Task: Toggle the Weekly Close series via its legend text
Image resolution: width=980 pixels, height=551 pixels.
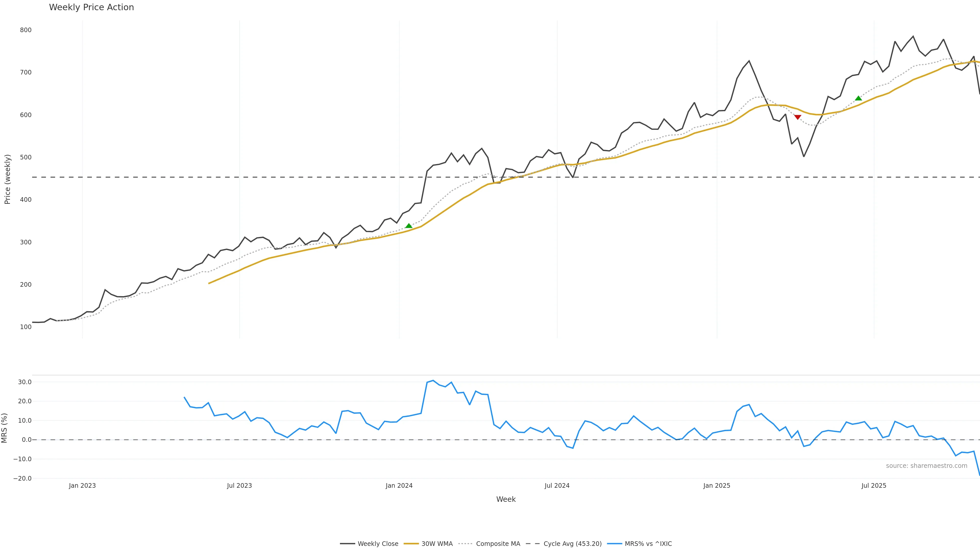Action: [378, 544]
